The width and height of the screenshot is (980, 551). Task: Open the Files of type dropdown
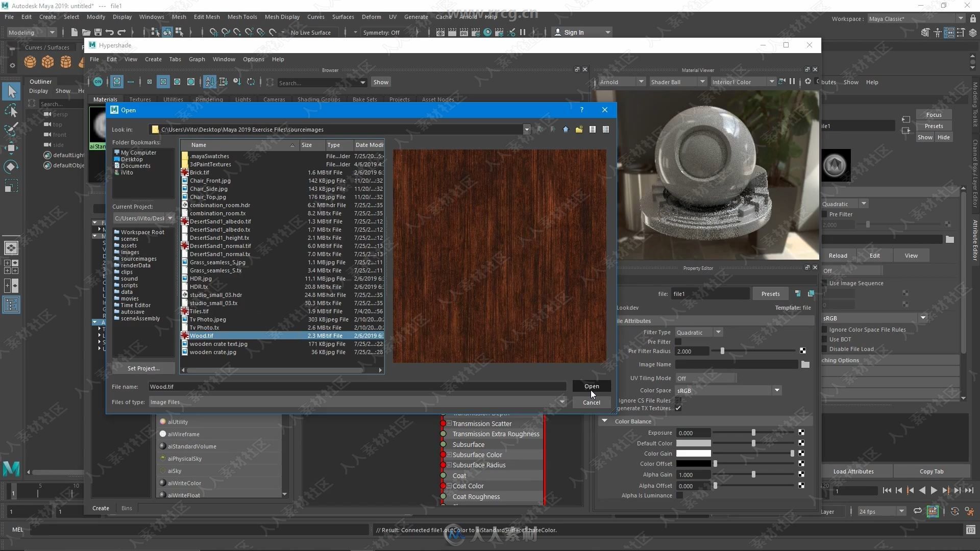coord(562,402)
